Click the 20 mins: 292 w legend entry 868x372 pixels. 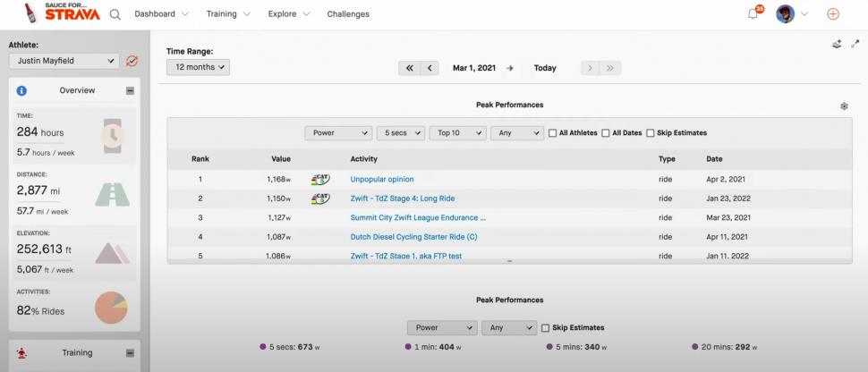click(x=724, y=347)
